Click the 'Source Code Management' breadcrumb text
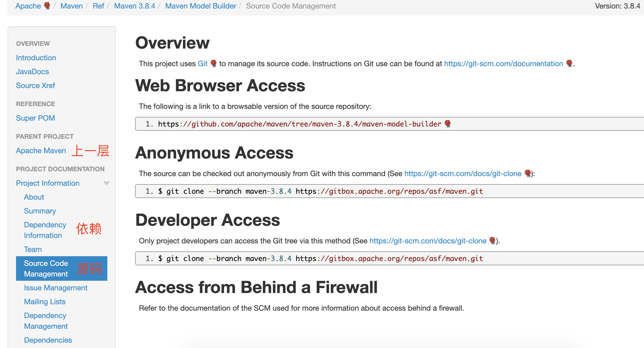 (x=291, y=6)
